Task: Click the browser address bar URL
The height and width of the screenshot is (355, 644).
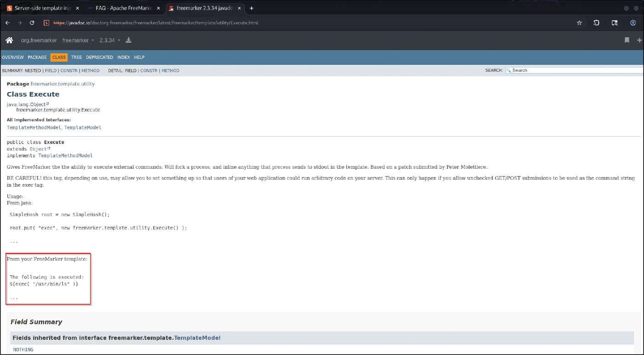Action: pyautogui.click(x=156, y=23)
